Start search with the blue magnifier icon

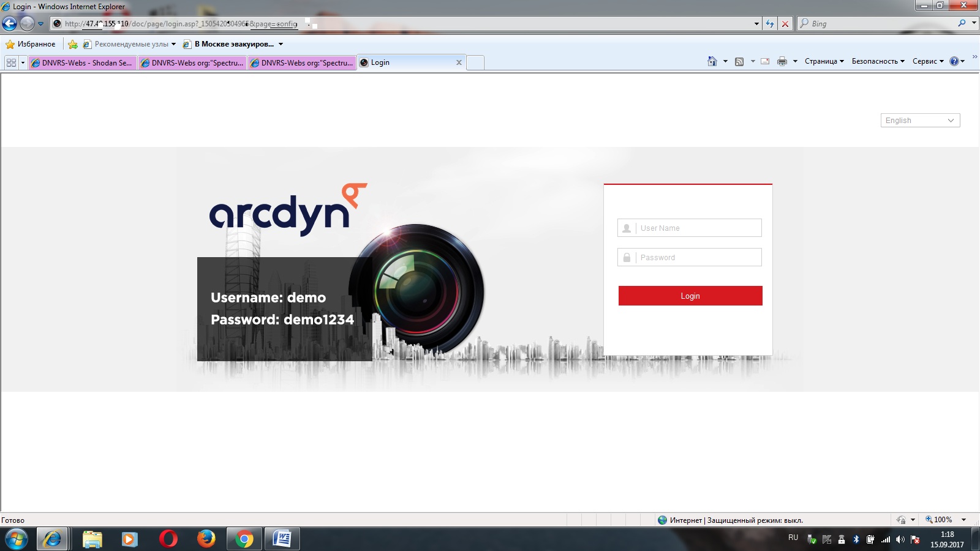point(962,23)
